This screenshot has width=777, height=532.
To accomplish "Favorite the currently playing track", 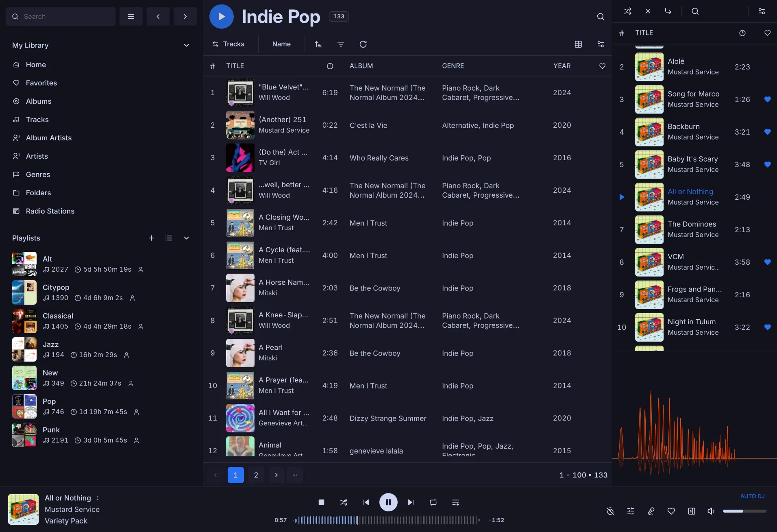I will point(671,511).
